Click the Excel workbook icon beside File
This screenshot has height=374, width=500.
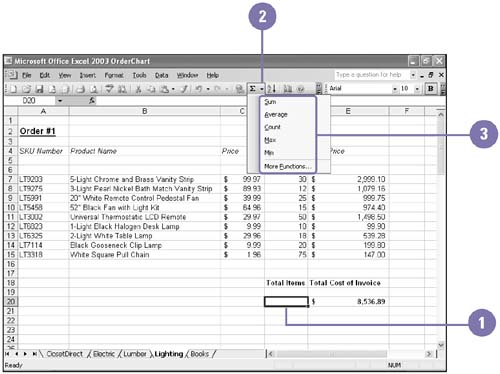pos(12,75)
